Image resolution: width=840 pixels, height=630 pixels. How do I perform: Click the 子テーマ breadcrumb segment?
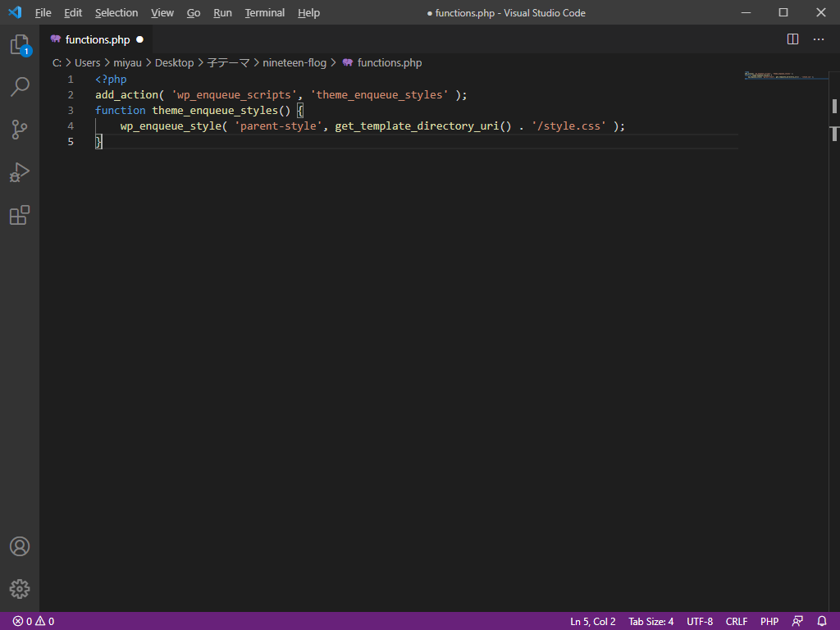click(x=228, y=62)
